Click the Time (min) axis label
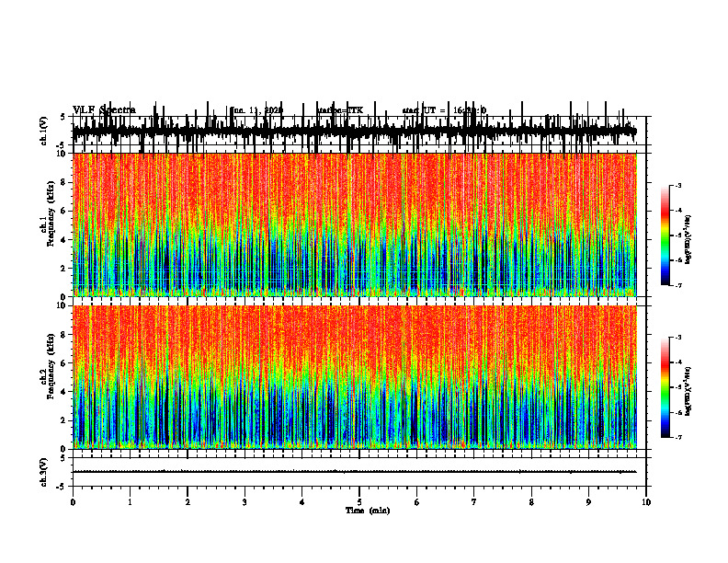The image size is (728, 563). [368, 511]
